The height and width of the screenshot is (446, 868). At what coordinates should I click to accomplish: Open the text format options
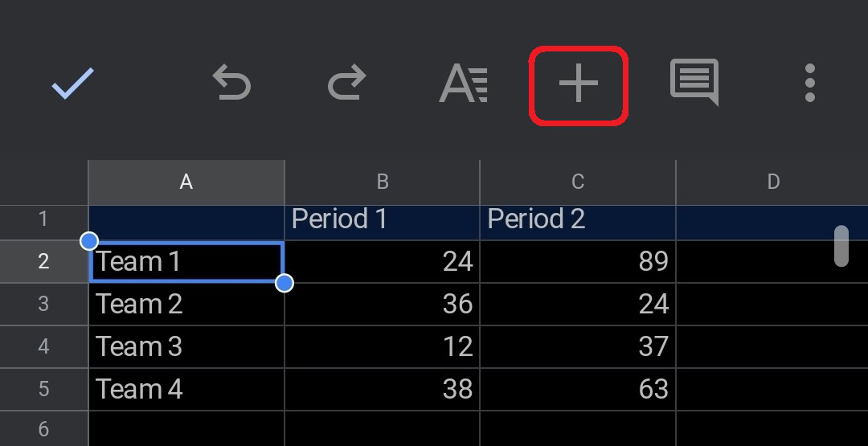coord(463,84)
